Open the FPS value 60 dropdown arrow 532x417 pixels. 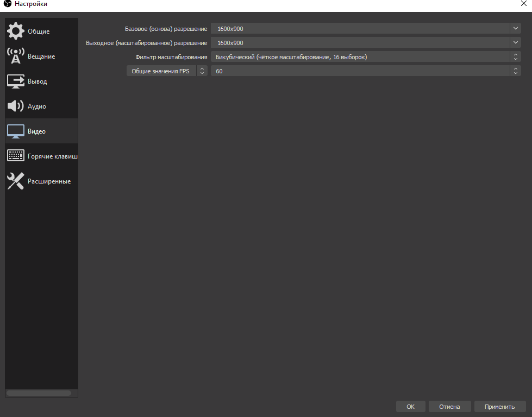click(x=515, y=71)
